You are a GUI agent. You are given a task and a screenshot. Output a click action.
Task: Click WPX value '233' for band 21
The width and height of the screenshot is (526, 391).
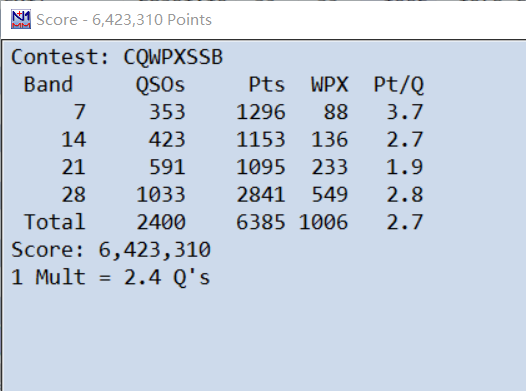(329, 167)
